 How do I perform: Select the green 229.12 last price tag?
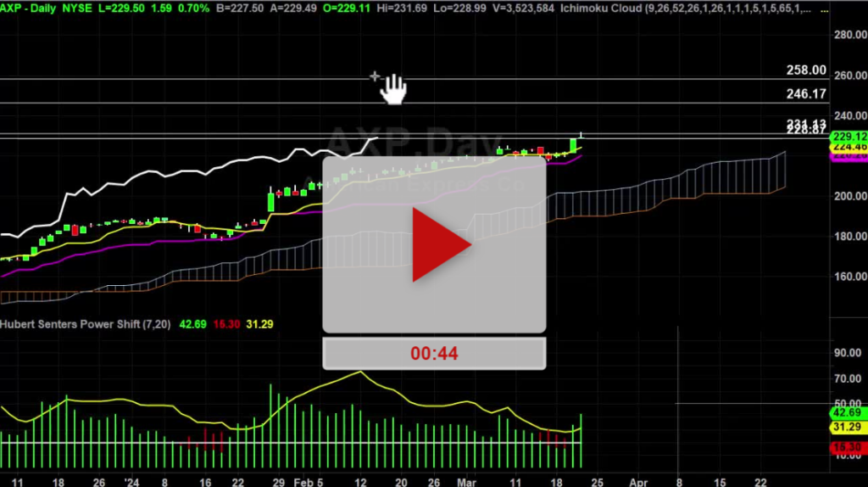tap(848, 137)
